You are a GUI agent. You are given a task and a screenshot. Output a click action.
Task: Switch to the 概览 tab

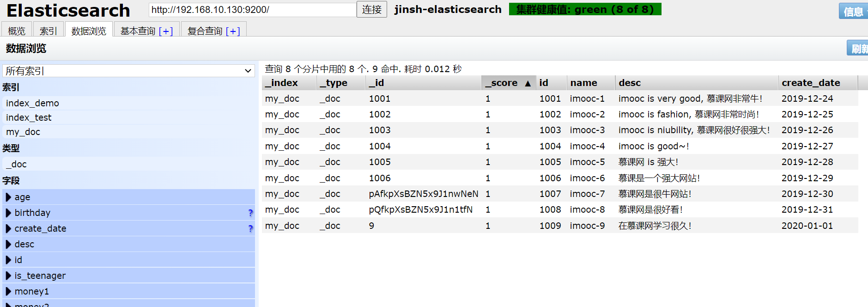coord(17,31)
